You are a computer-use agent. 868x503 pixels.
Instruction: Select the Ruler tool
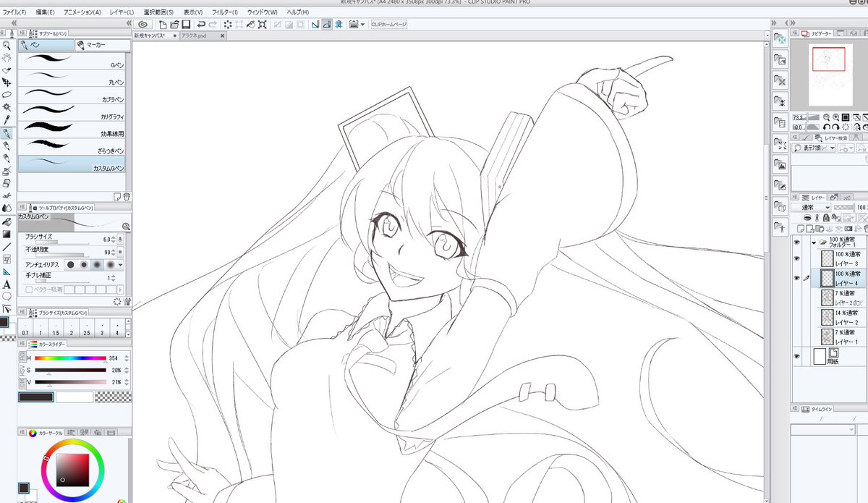[x=7, y=271]
